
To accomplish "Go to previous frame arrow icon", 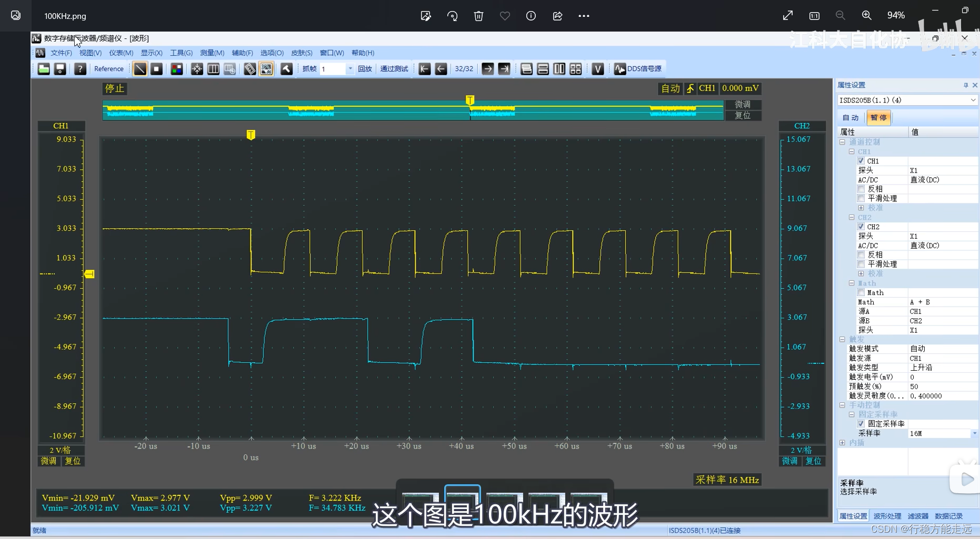I will [x=441, y=69].
